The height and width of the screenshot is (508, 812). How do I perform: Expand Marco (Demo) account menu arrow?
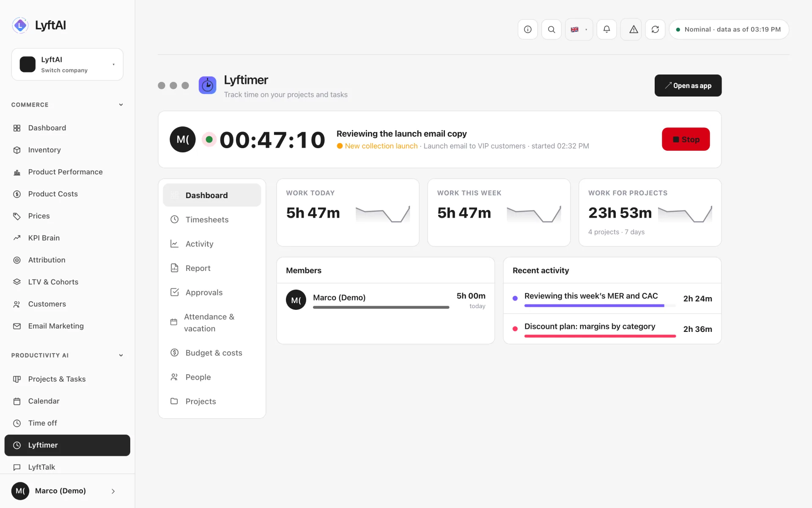[113, 491]
